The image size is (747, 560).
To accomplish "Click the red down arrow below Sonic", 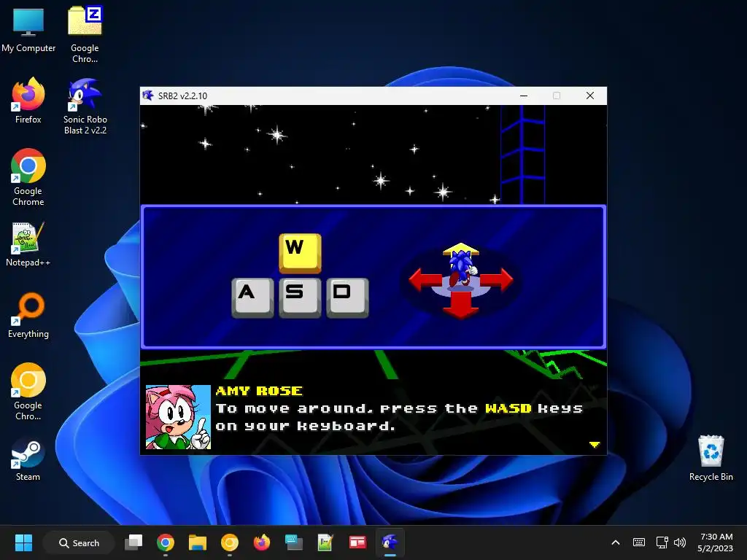I will coord(461,306).
